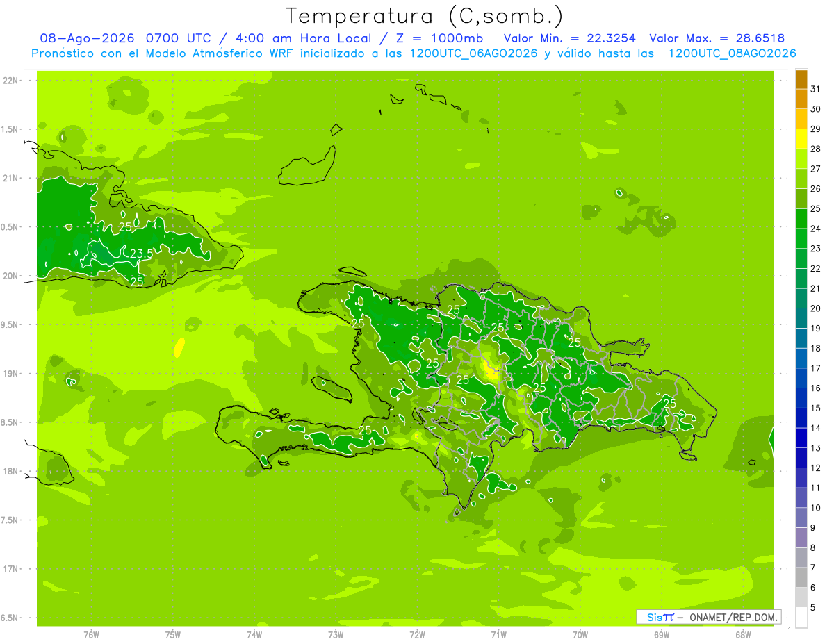Click the "18N" latitude axis label

tap(12, 471)
